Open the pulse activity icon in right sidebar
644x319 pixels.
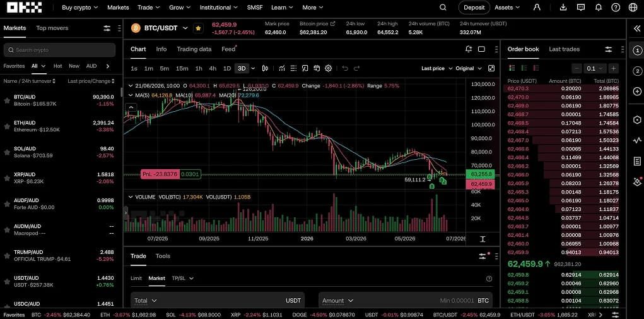[637, 140]
